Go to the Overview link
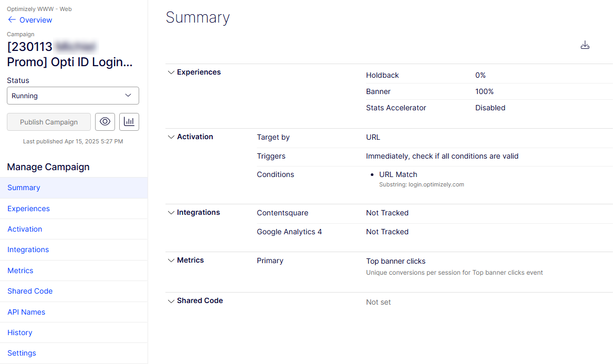 pos(36,20)
